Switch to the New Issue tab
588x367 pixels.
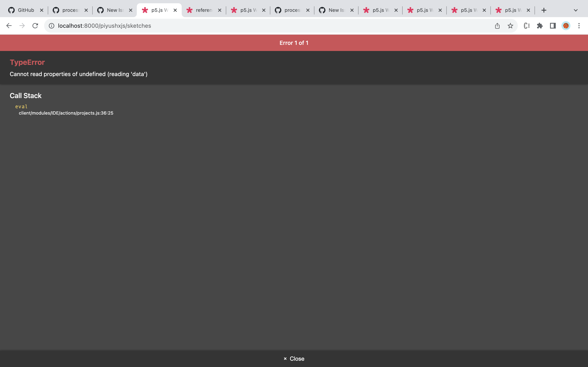(x=115, y=10)
